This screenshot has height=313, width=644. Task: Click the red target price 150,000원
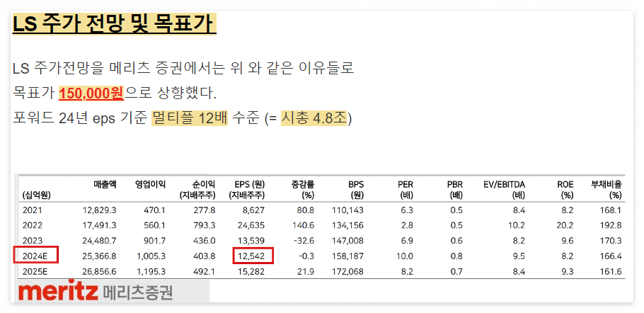pyautogui.click(x=91, y=93)
